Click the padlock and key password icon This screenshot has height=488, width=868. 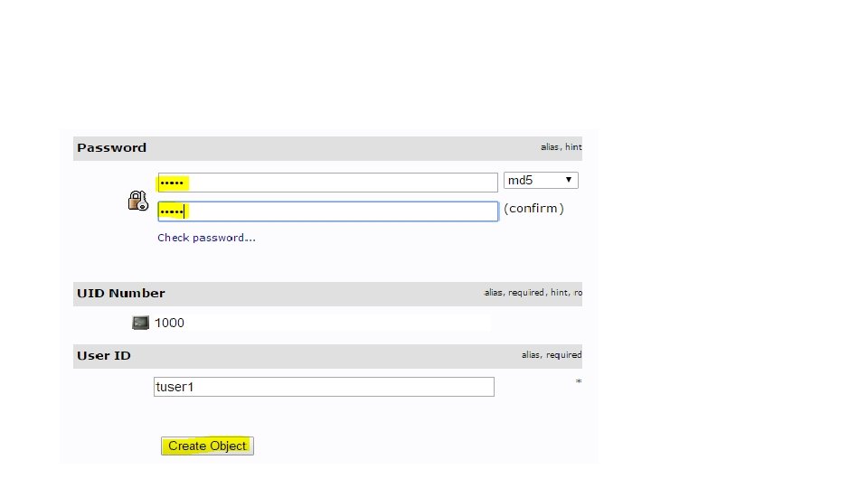pos(137,201)
